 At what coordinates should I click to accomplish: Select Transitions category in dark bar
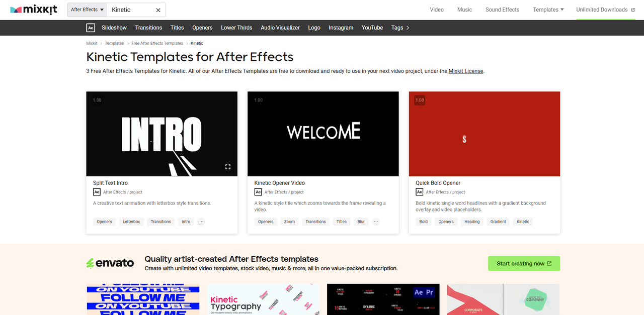click(x=148, y=28)
